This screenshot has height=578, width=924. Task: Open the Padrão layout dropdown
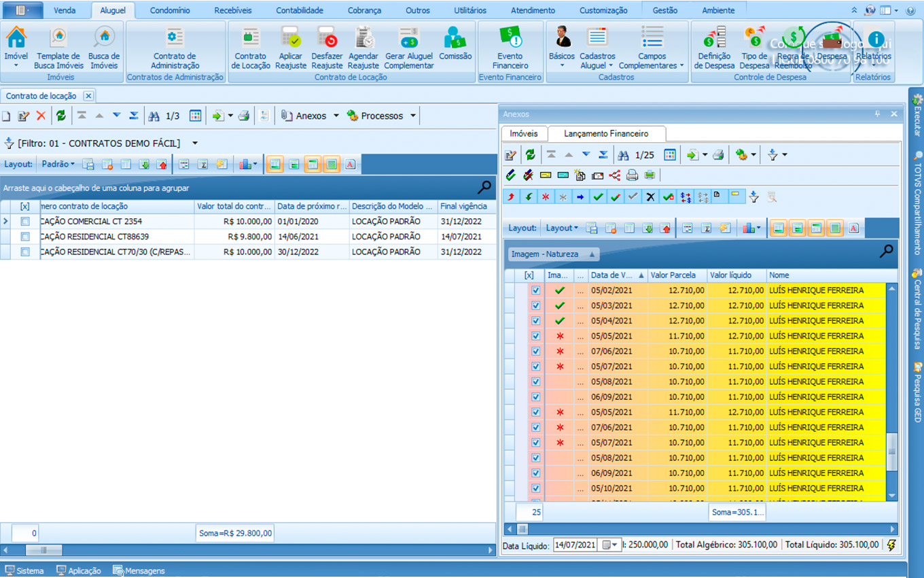point(58,164)
